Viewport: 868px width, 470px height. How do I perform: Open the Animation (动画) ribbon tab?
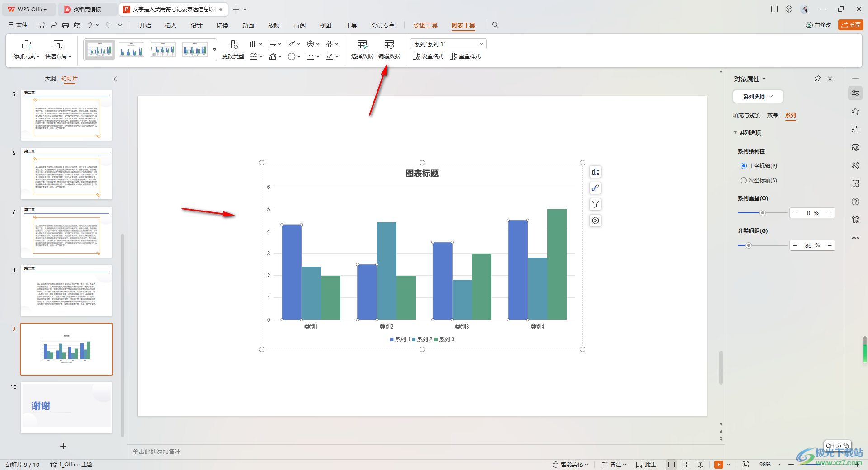coord(248,25)
